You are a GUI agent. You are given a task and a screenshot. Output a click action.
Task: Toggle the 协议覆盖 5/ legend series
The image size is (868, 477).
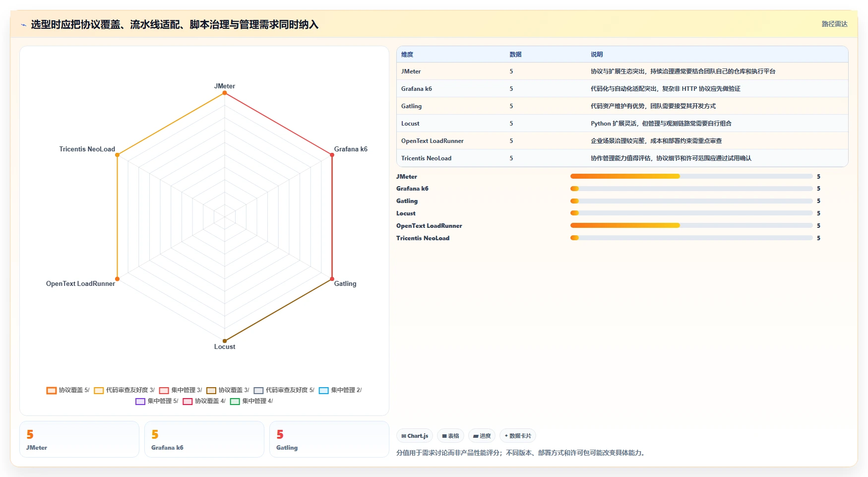point(68,390)
